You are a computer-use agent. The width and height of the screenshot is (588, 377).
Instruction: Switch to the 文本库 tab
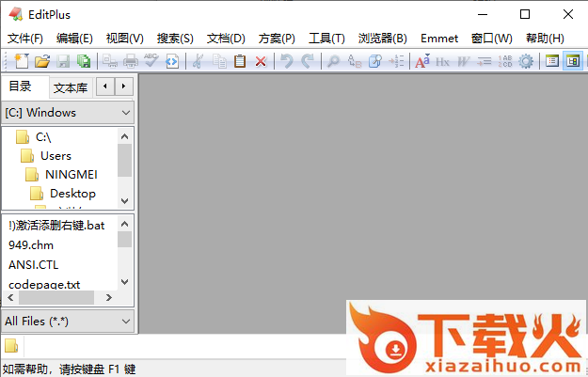tap(71, 88)
